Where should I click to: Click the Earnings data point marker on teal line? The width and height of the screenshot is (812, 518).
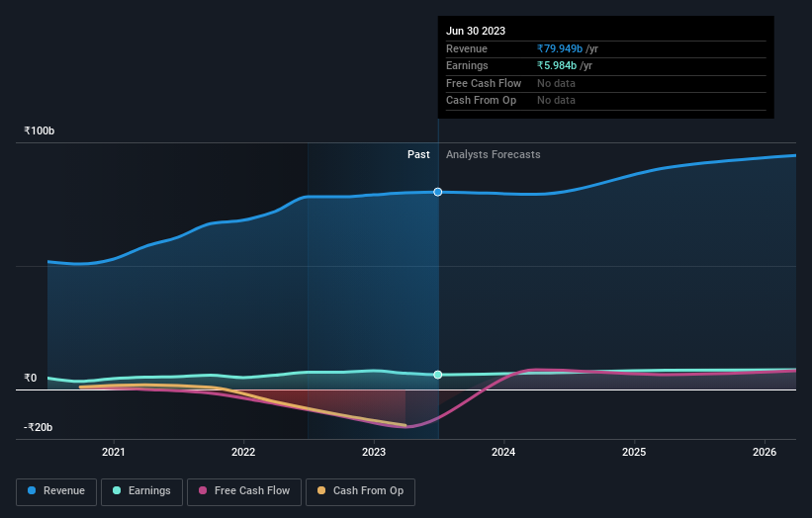[437, 375]
